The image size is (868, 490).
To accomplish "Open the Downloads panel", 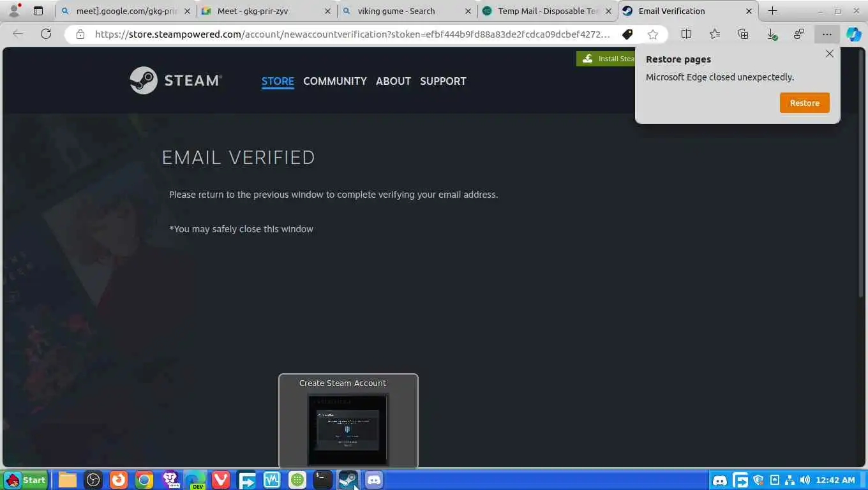I will tap(771, 34).
